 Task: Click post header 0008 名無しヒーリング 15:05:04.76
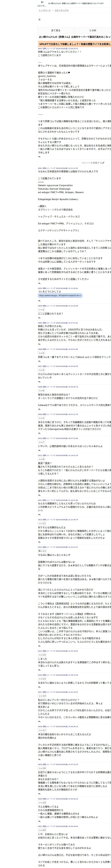point(58,387)
